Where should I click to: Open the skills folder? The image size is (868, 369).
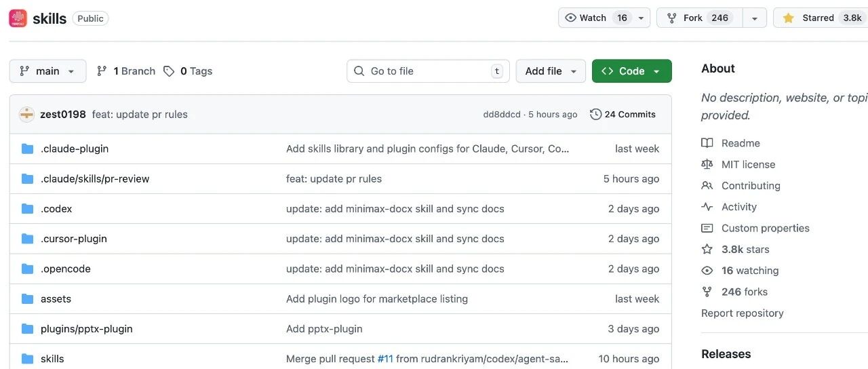(52, 359)
